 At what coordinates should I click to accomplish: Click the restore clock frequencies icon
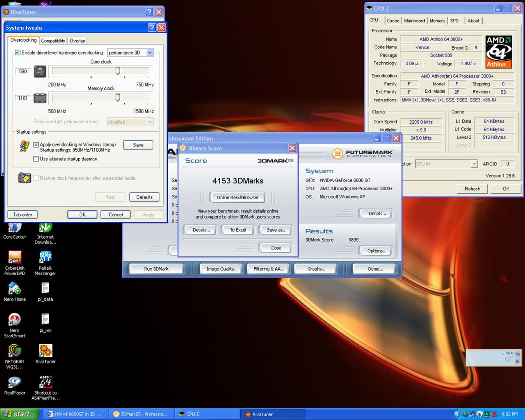(25, 178)
